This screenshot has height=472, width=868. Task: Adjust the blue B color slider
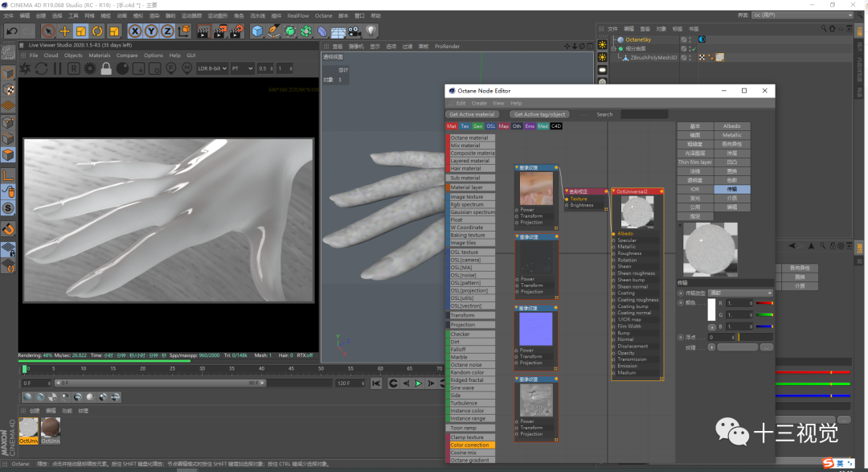tap(764, 326)
